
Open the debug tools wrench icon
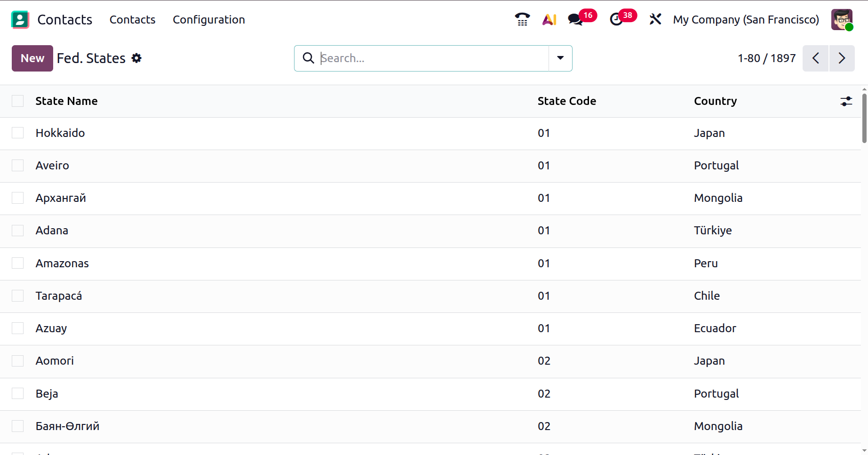click(x=655, y=19)
